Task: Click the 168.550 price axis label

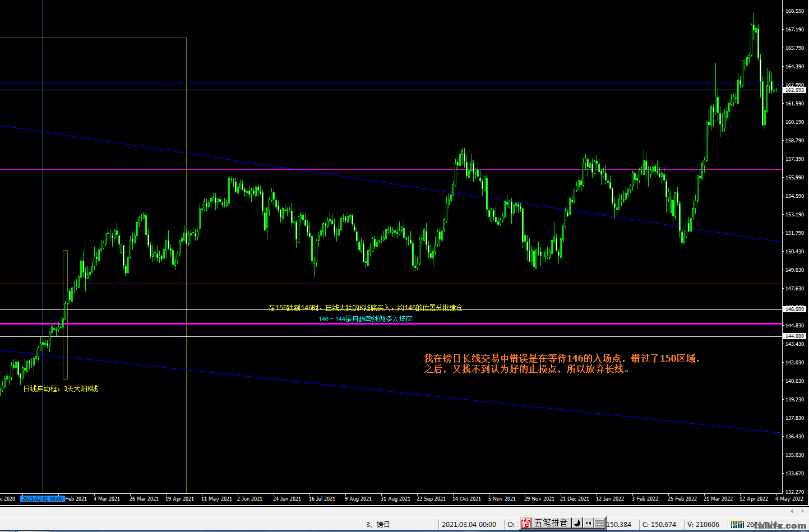Action: click(794, 11)
